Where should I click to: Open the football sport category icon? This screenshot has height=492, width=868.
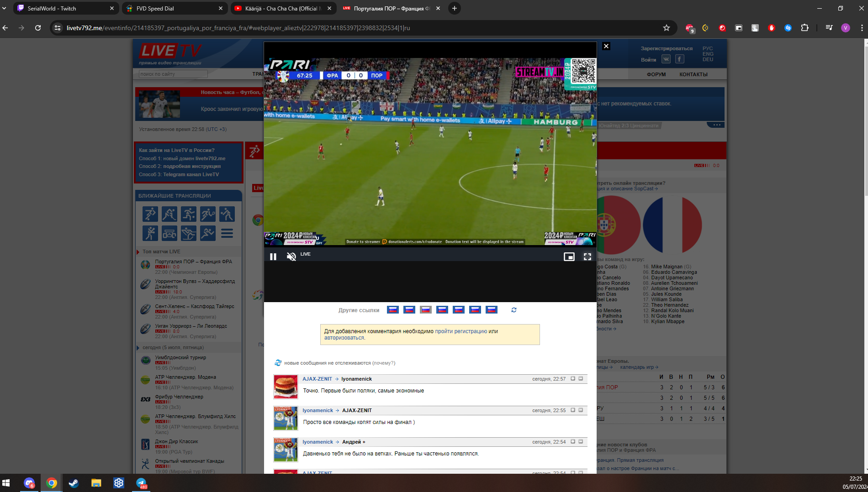[150, 214]
